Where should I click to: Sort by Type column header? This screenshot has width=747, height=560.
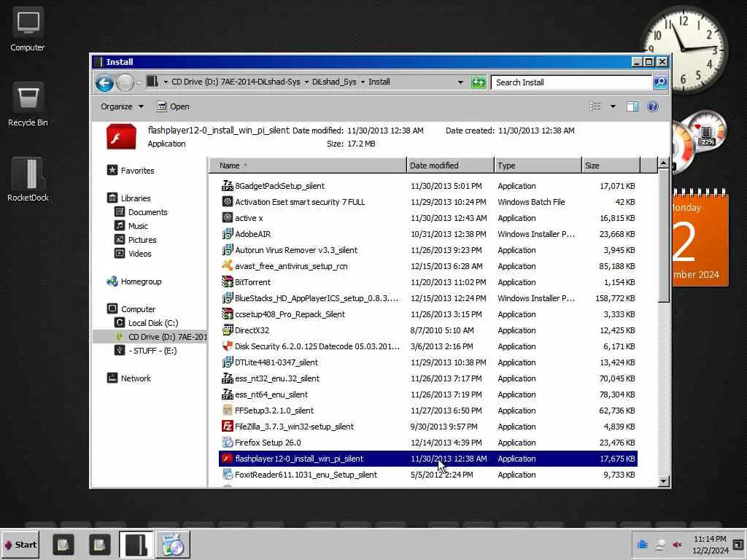click(x=538, y=166)
